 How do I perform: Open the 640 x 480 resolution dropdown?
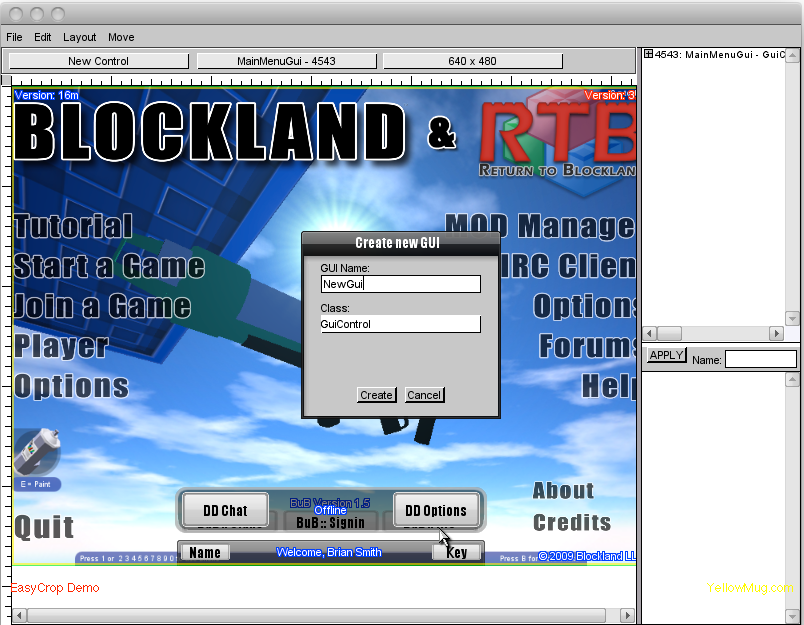pos(472,61)
